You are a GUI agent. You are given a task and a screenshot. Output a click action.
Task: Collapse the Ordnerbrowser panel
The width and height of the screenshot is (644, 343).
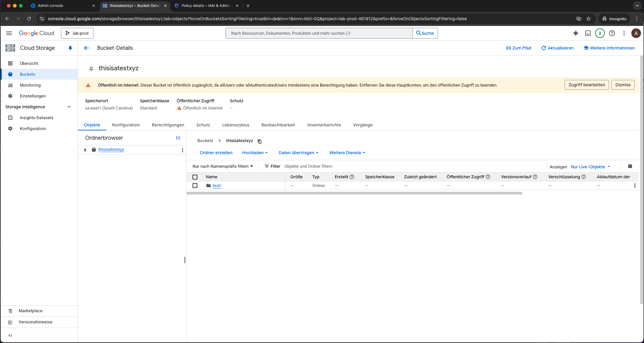pos(178,138)
